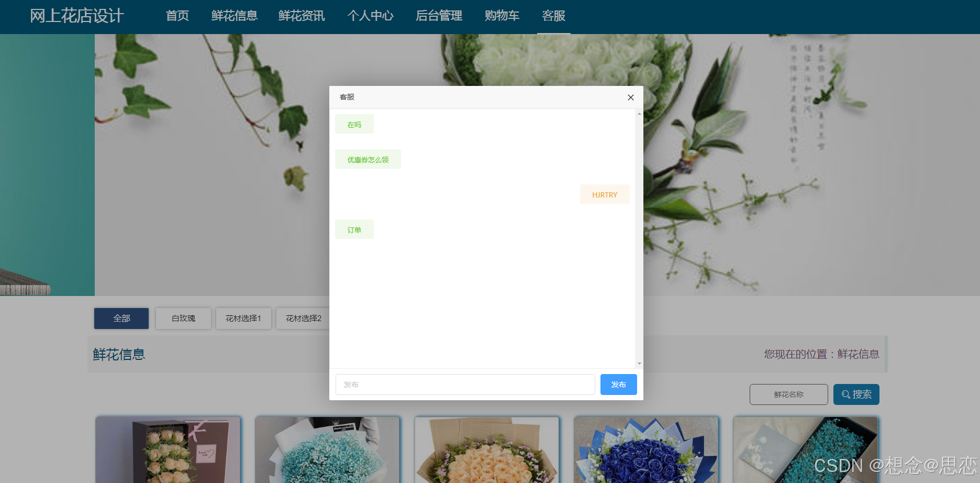Screen dimensions: 980x483
Task: Open the 首页 nav item
Action: (x=177, y=16)
